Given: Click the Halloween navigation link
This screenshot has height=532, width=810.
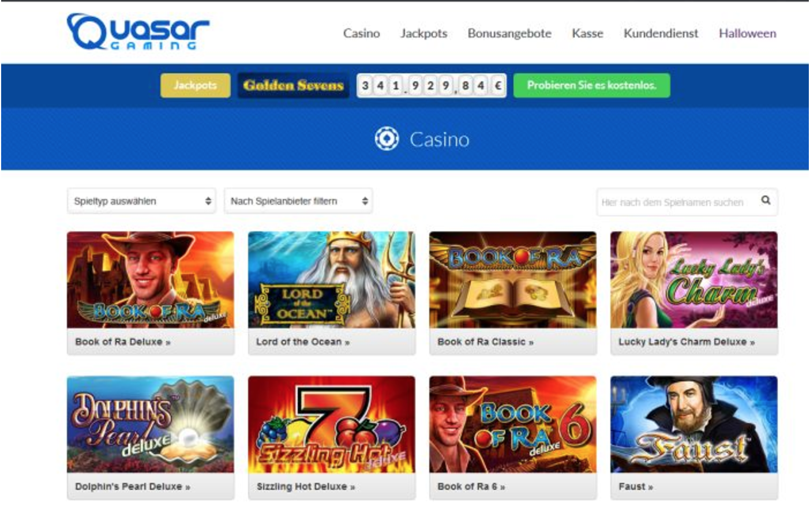Looking at the screenshot, I should pos(747,33).
